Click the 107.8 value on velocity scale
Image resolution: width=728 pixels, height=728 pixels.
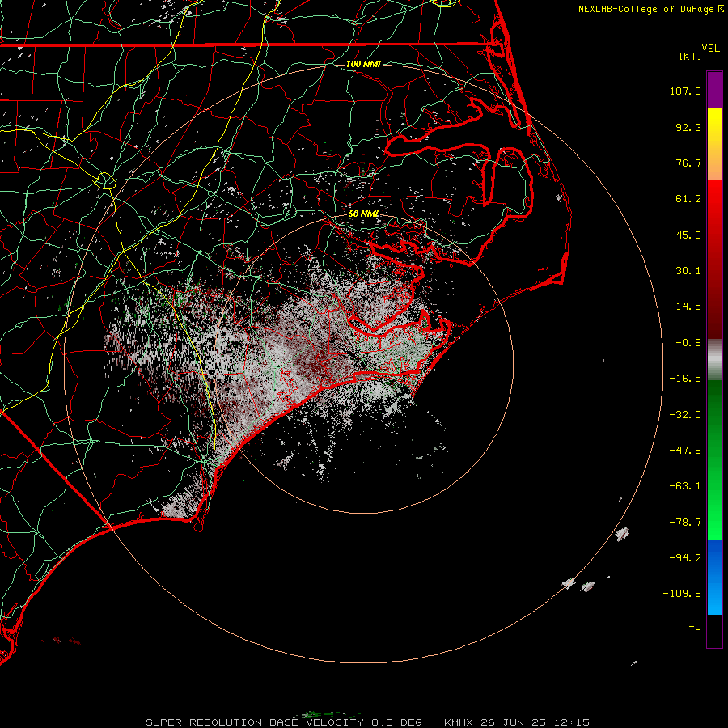coord(685,91)
